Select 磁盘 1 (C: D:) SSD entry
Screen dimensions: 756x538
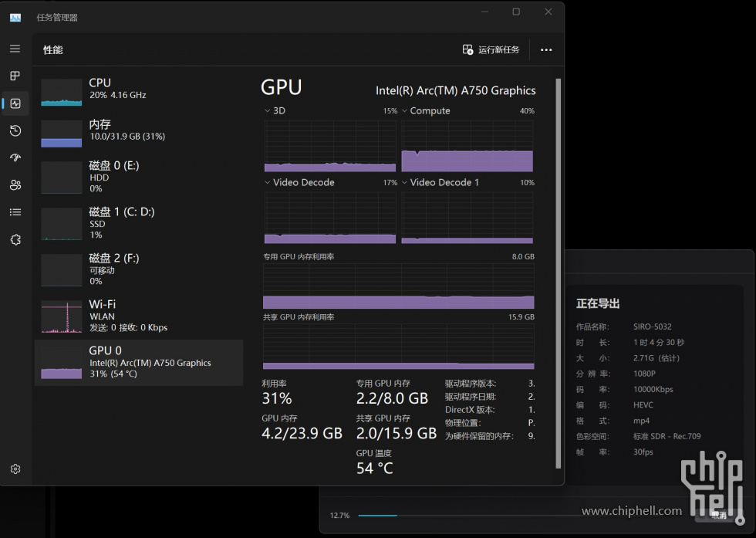139,223
